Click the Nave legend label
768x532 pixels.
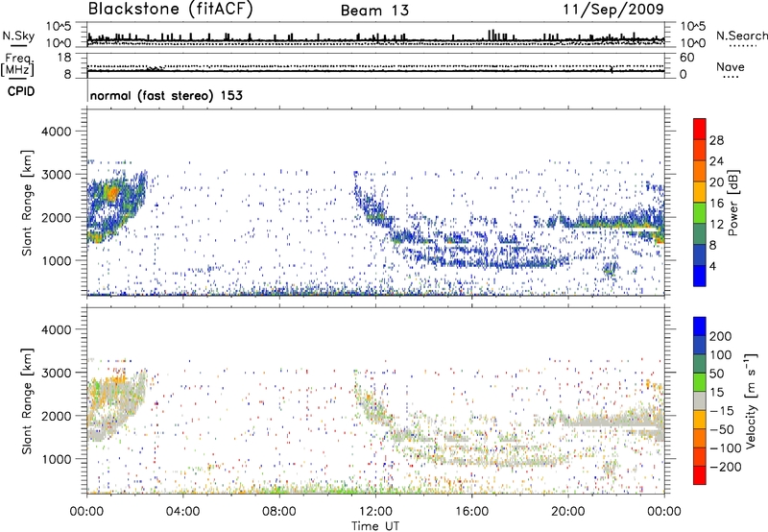pos(731,66)
